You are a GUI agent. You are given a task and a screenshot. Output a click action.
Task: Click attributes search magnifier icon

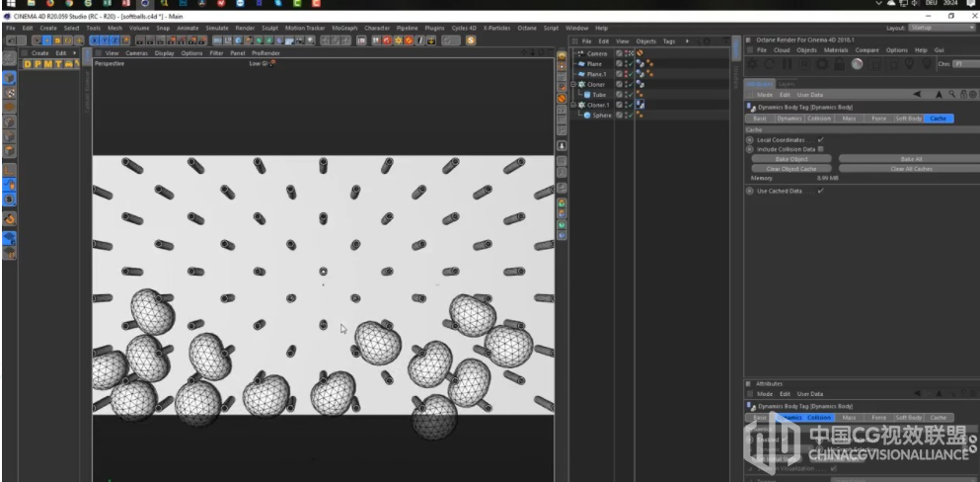(x=952, y=95)
